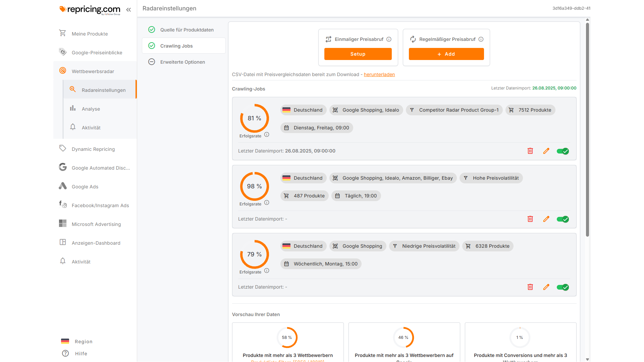Screen dimensions: 644x362
Task: Disable the 7512 Produkte crawling job toggle
Action: [x=563, y=151]
